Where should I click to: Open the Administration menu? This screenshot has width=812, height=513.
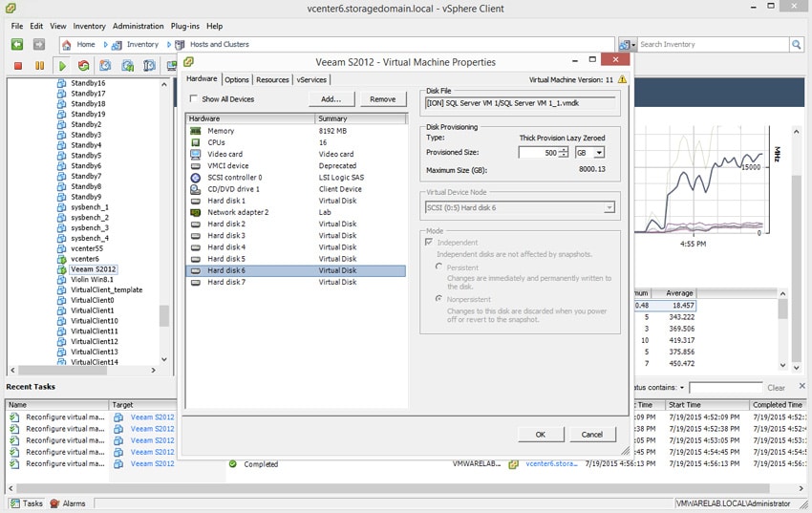pos(138,26)
